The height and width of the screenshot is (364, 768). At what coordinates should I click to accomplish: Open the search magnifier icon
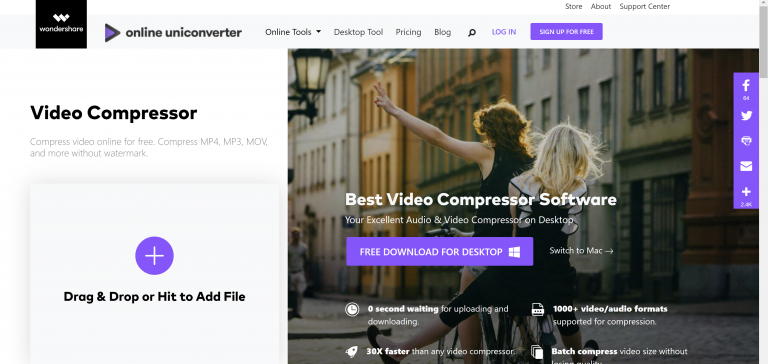coord(472,33)
